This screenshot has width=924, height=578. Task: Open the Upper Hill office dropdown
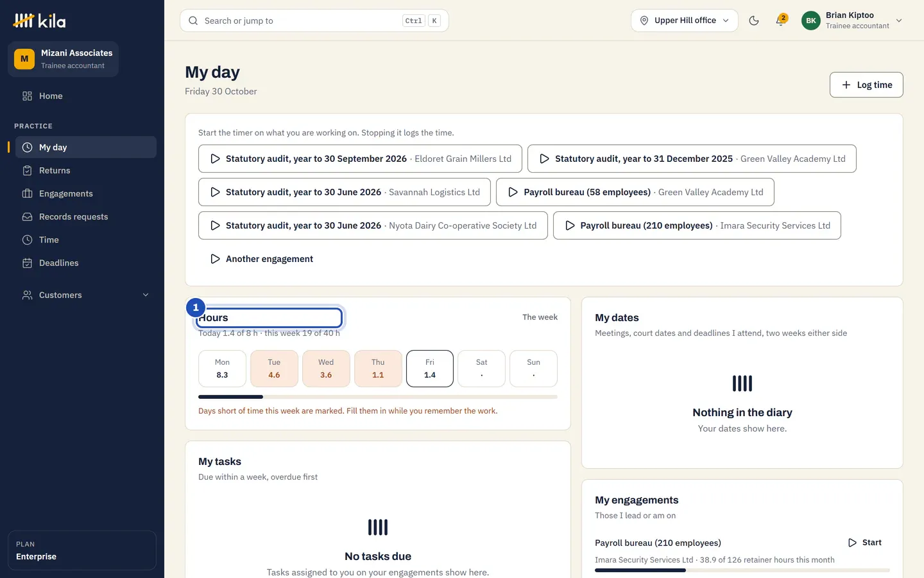pyautogui.click(x=685, y=21)
